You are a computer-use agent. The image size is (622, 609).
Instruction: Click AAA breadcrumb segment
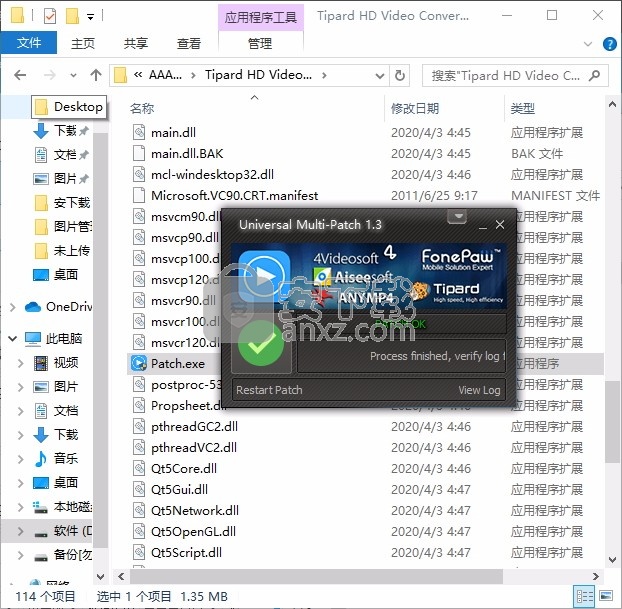[165, 75]
